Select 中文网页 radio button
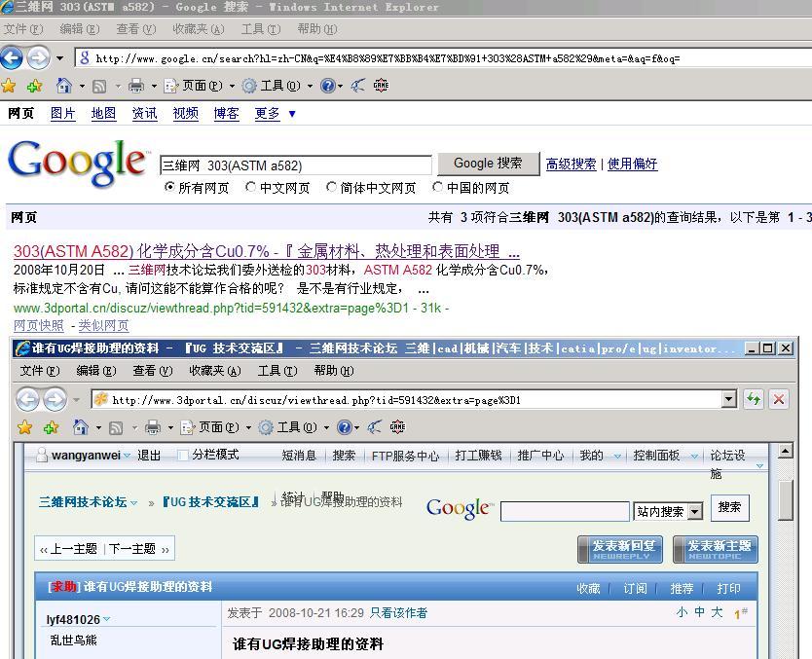The width and height of the screenshot is (812, 659). point(250,187)
